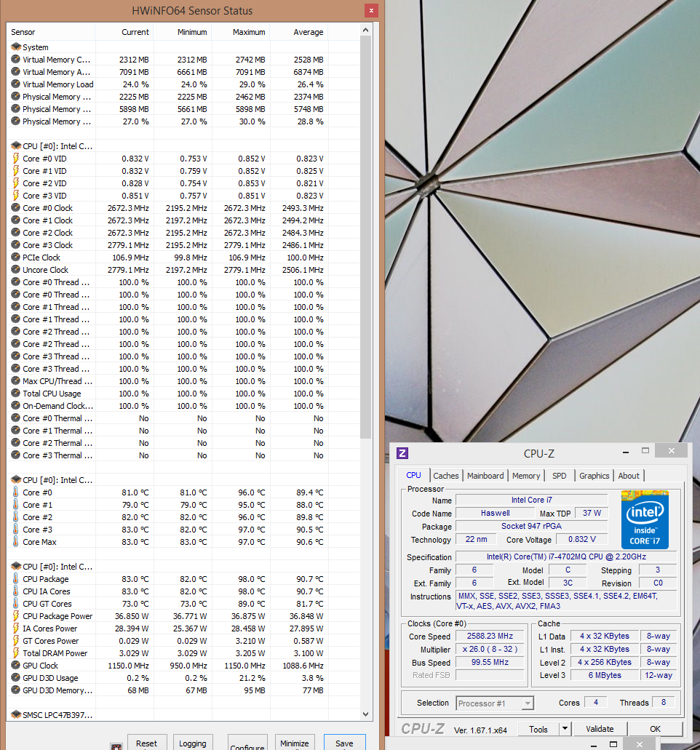Screen dimensions: 700x750
Task: Close the HWiNFO64 Sensor Status window
Action: (x=371, y=10)
